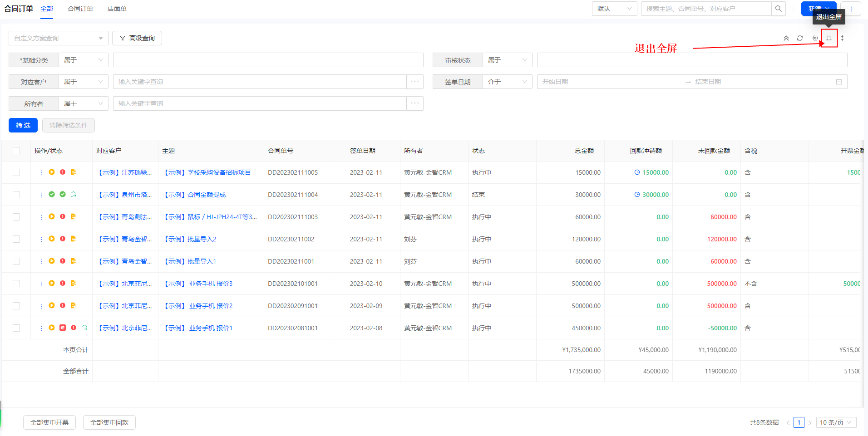The height and width of the screenshot is (436, 868).
Task: Open owner picker ellipsis for 所有者
Action: click(415, 103)
